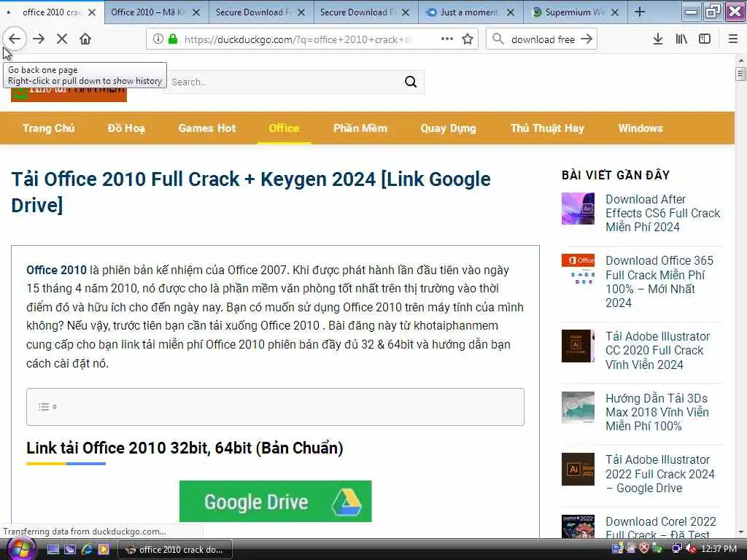Click the bold 'Office 2010' link in article
Image resolution: width=747 pixels, height=560 pixels.
(56, 270)
